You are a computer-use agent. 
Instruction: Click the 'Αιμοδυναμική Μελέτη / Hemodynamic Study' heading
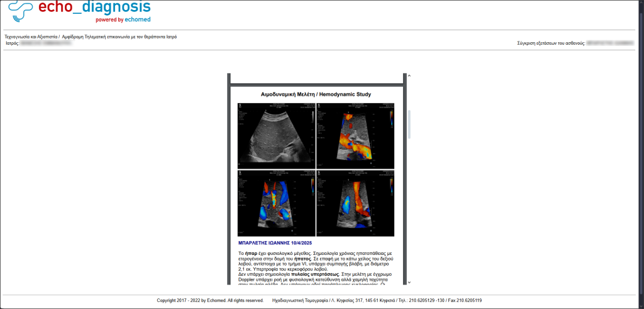pyautogui.click(x=316, y=94)
